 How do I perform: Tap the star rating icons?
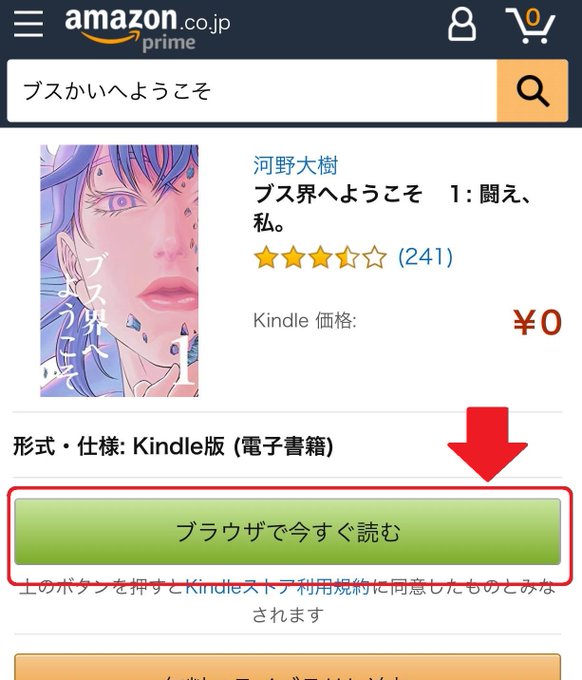click(320, 257)
